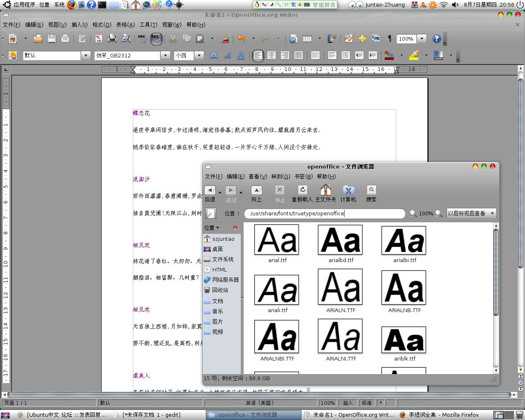Toggle nonprinting characters pilcrow

[x=390, y=39]
